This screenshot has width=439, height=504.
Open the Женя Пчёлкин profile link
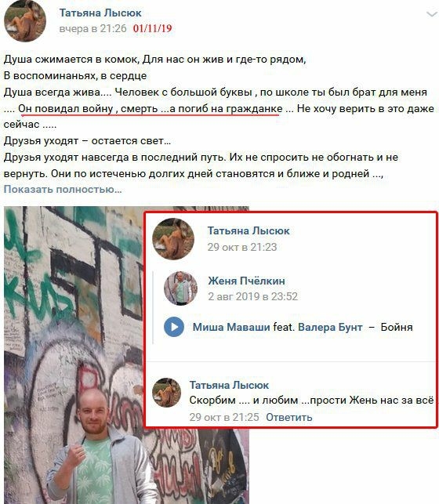coord(246,281)
